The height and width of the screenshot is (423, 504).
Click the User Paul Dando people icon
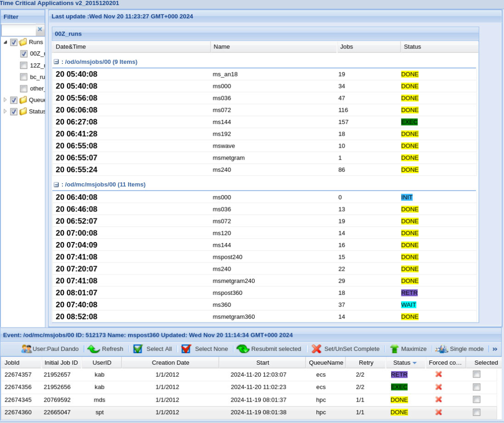26,348
